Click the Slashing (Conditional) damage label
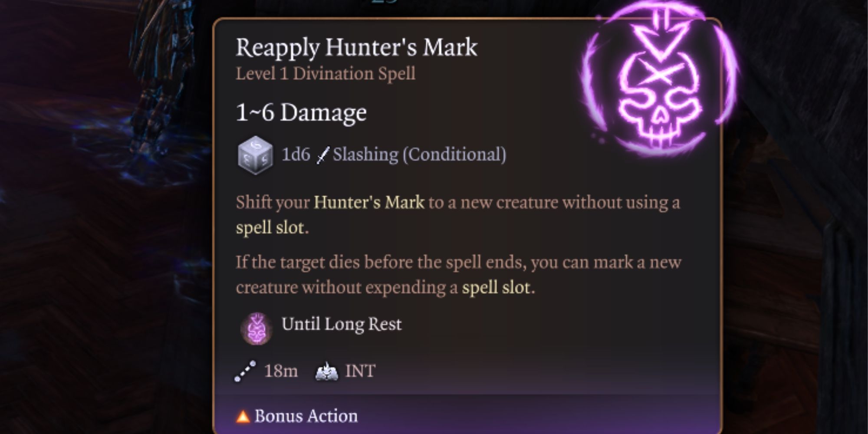The image size is (868, 434). (419, 155)
